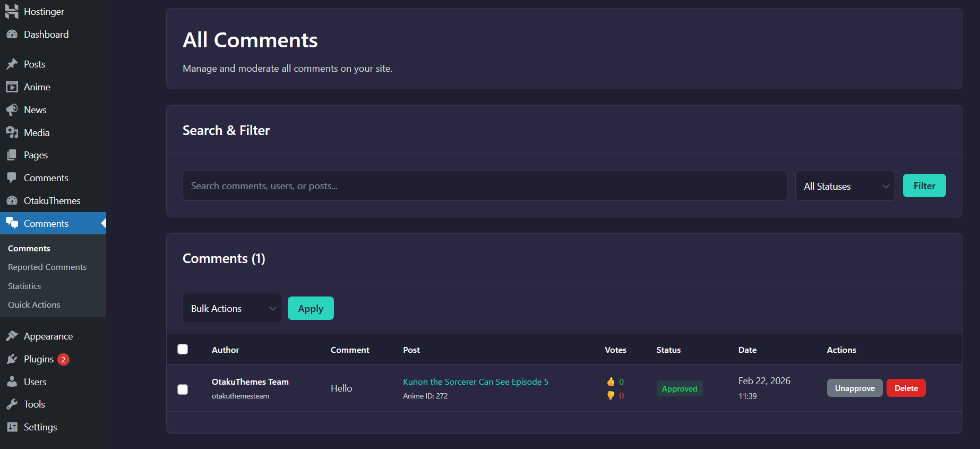980x449 pixels.
Task: Open the News menu item
Action: click(x=35, y=110)
